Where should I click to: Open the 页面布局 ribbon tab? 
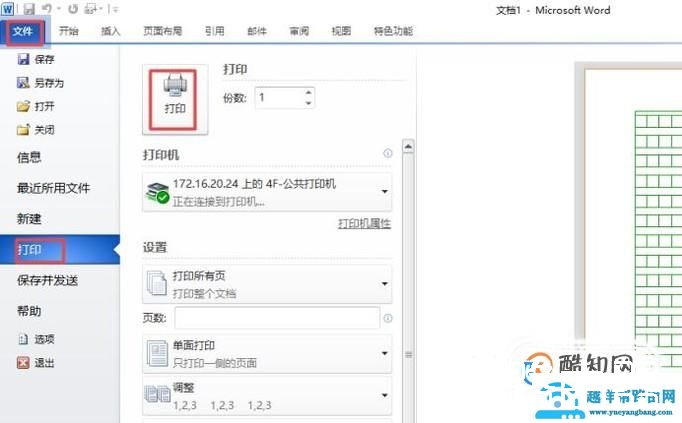click(163, 31)
